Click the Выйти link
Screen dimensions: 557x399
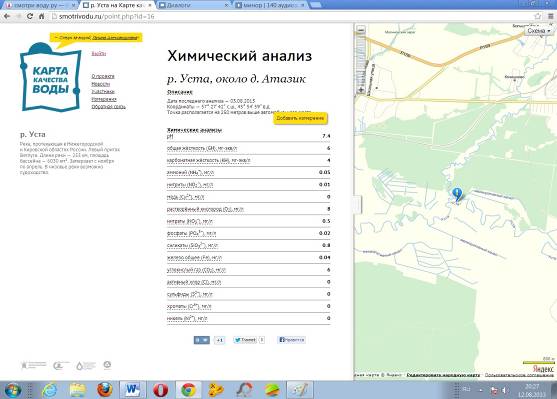[98, 54]
